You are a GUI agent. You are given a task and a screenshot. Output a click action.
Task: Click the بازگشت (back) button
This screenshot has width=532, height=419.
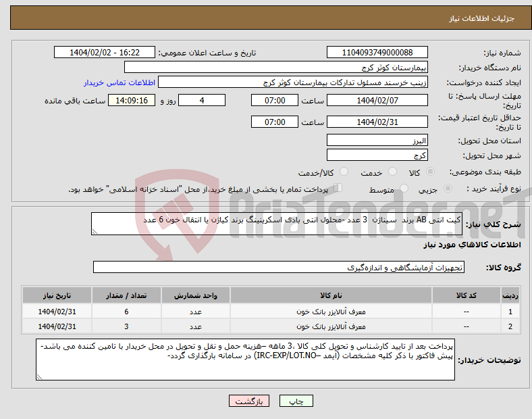click(249, 401)
